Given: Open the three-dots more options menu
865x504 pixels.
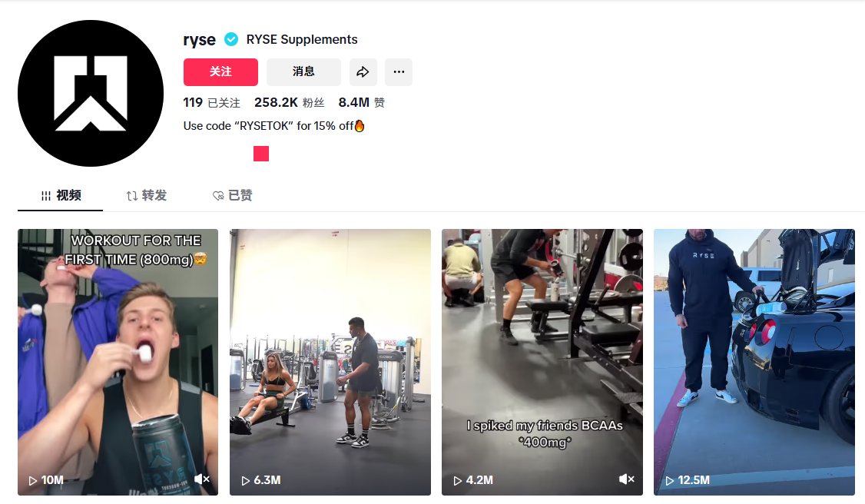Looking at the screenshot, I should 399,72.
